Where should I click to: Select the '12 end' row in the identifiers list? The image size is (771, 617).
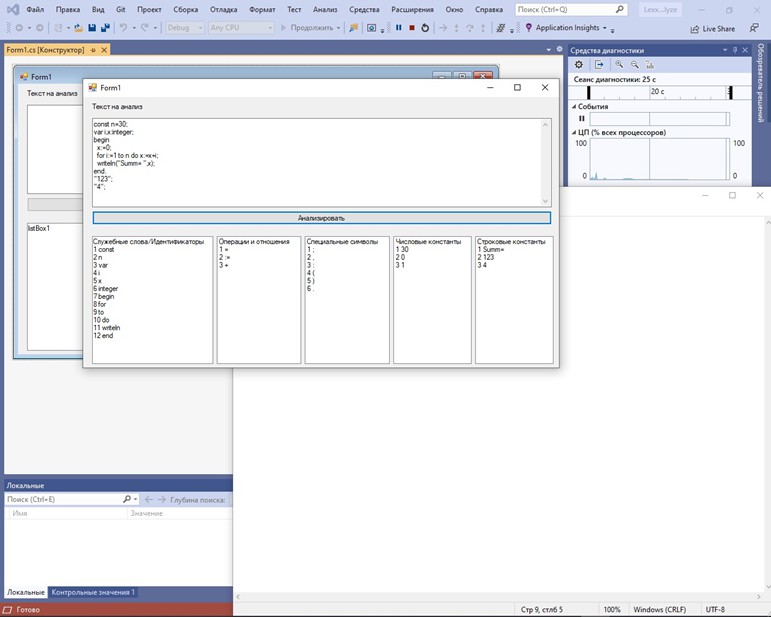point(152,336)
